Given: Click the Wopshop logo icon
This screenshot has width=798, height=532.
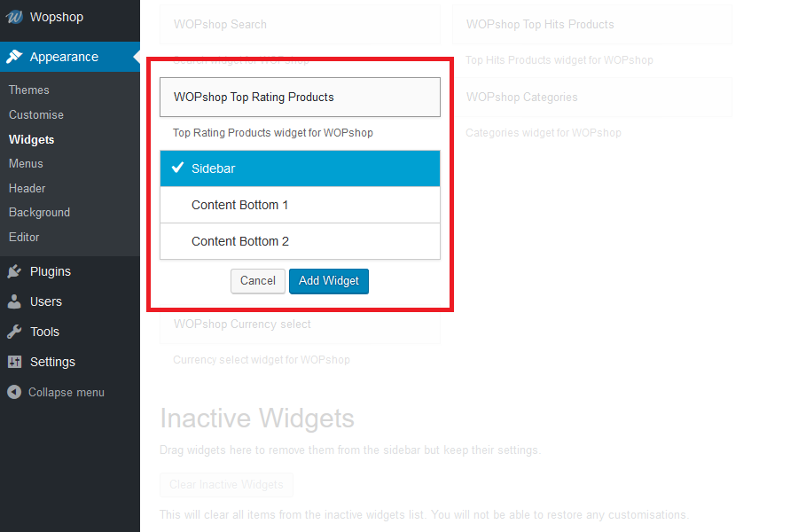Looking at the screenshot, I should [x=14, y=17].
